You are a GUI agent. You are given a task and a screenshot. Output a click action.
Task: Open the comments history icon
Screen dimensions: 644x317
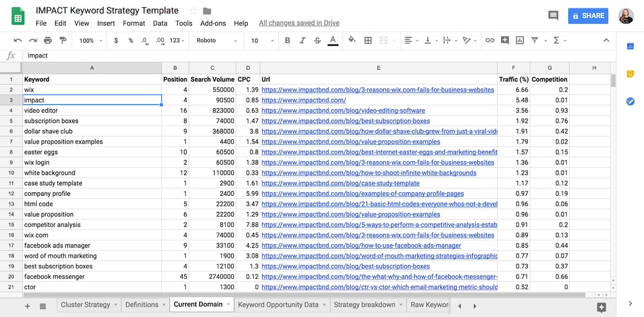553,15
